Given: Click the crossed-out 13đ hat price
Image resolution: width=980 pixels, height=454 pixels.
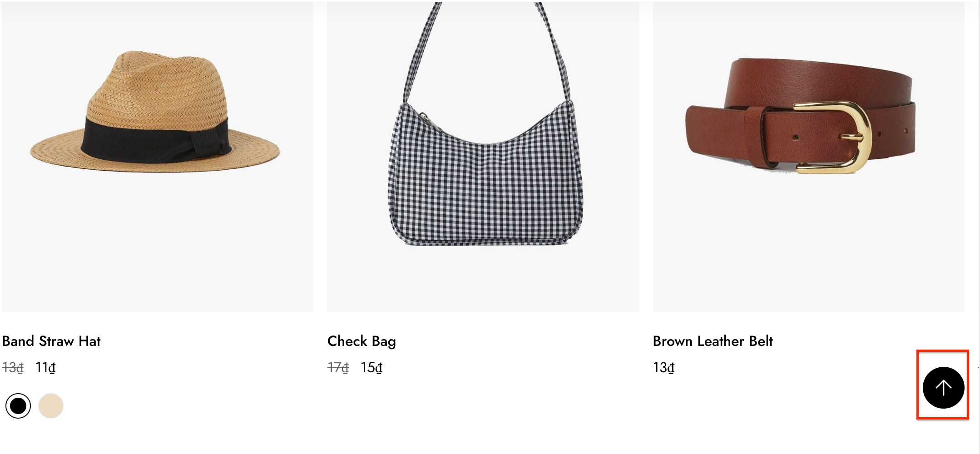Looking at the screenshot, I should coord(13,367).
